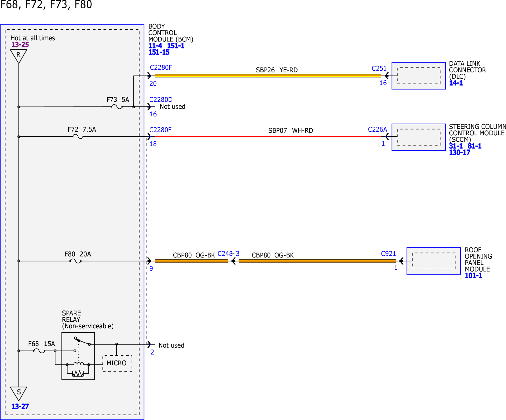Open the BCM reference 151-15 link
Viewport: 506px width, 420px height.
click(159, 52)
